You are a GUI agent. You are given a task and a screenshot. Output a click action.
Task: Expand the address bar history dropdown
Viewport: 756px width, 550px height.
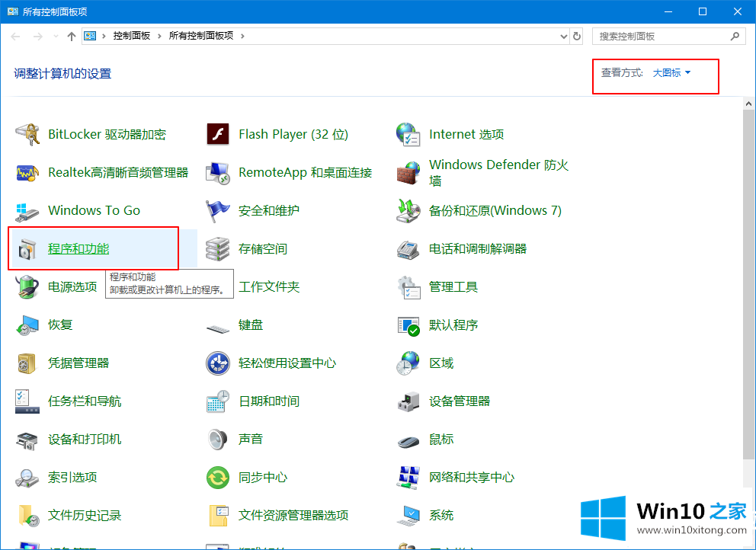click(x=564, y=36)
